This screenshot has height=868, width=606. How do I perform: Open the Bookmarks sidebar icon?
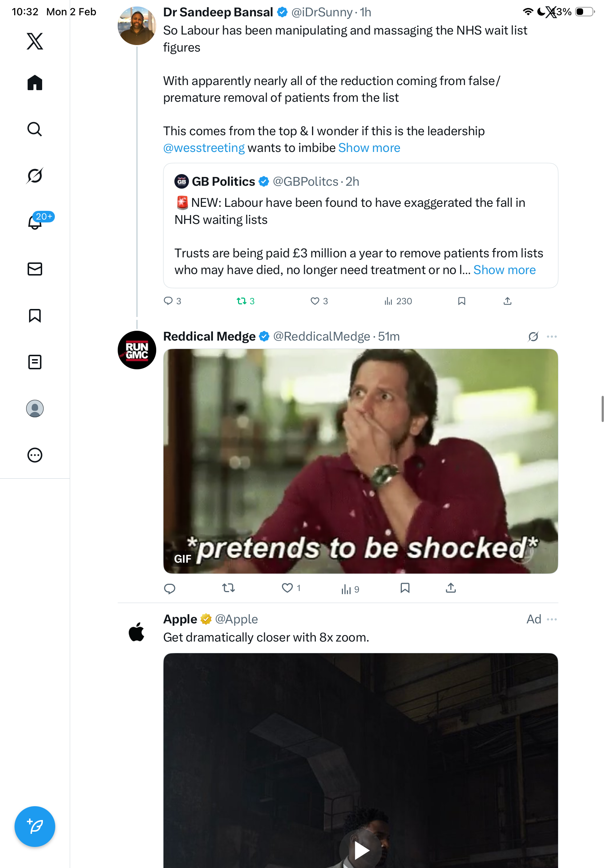[x=35, y=315]
